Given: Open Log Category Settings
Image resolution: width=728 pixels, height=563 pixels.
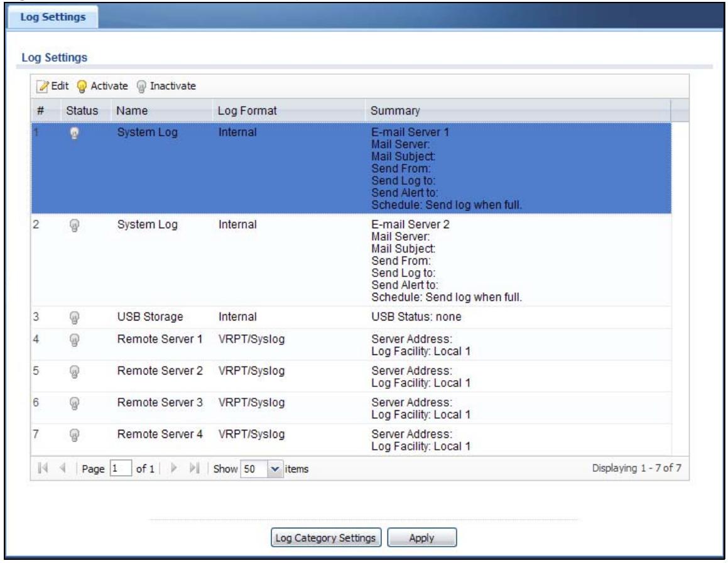Looking at the screenshot, I should coord(325,537).
